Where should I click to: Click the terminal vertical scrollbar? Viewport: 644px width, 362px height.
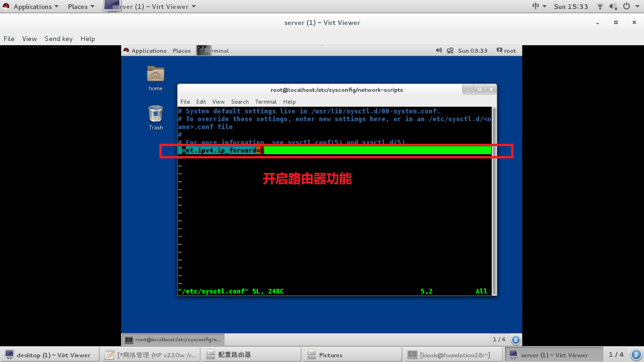[x=494, y=201]
